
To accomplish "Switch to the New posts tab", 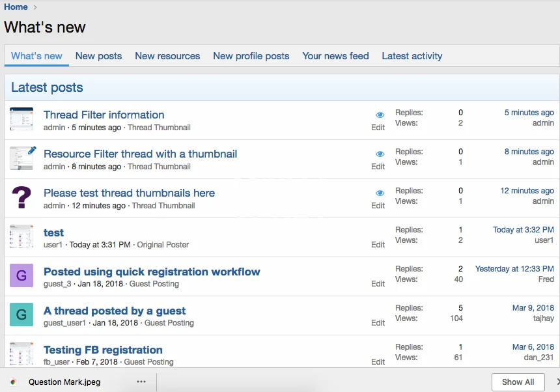I will (98, 56).
